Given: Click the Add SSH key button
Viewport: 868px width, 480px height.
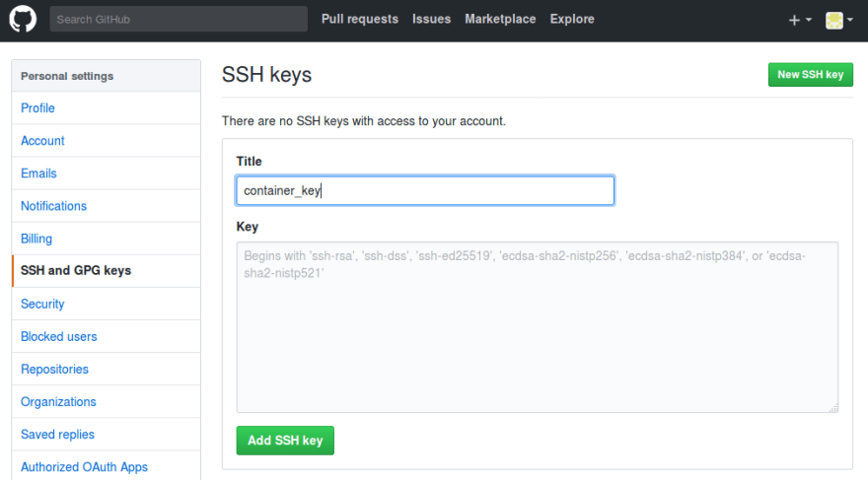Looking at the screenshot, I should [285, 441].
